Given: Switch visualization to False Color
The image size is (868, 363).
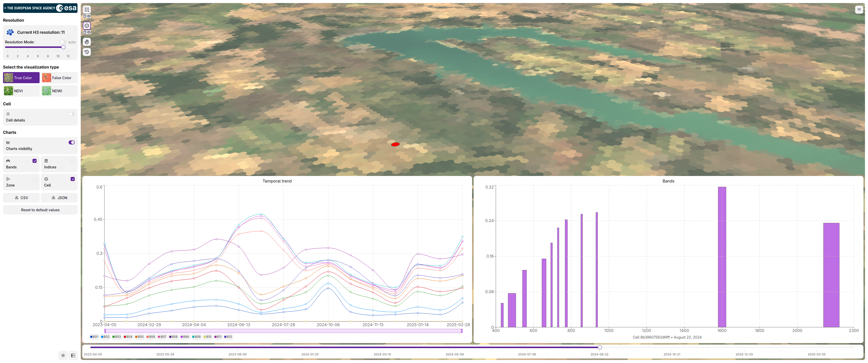Looking at the screenshot, I should tap(59, 78).
